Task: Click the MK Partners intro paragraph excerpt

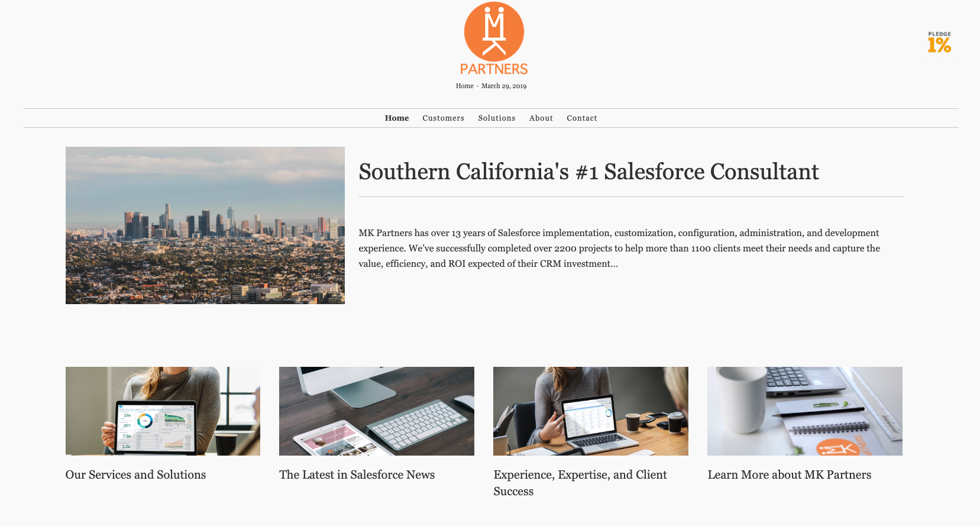Action: (x=619, y=249)
